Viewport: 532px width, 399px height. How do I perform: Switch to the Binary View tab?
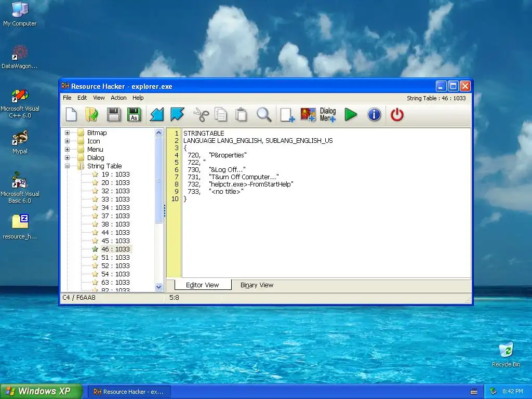click(x=257, y=285)
